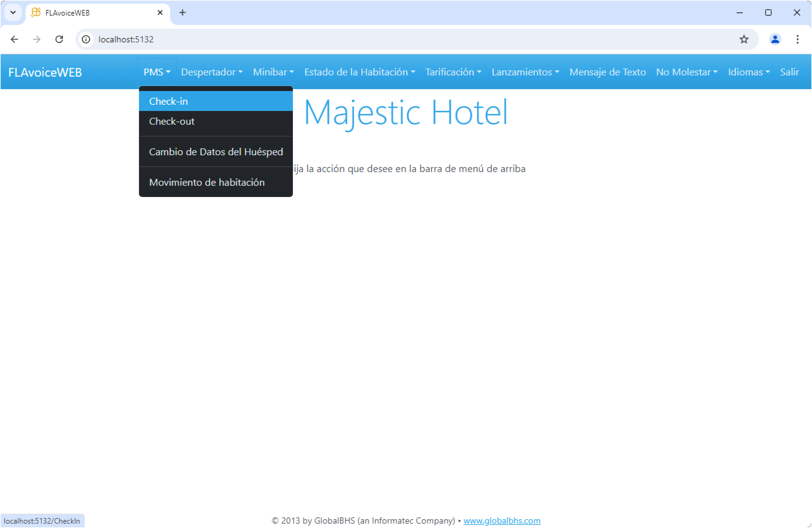Expand the Tarificación menu
Screen dimensions: 812x528
(453, 72)
